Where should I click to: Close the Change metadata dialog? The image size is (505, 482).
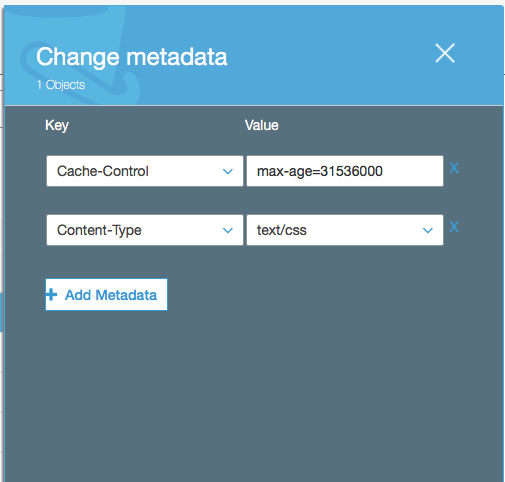445,53
